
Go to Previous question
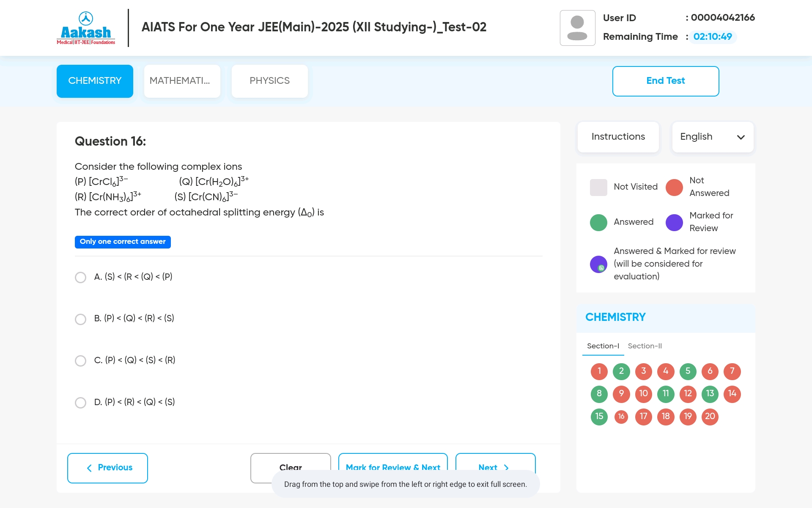coord(107,468)
